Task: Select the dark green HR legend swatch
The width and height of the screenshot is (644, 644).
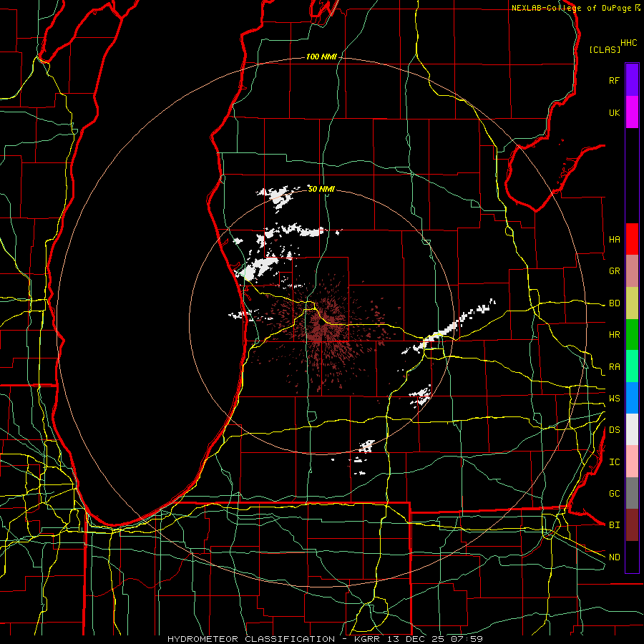Action: (x=632, y=335)
